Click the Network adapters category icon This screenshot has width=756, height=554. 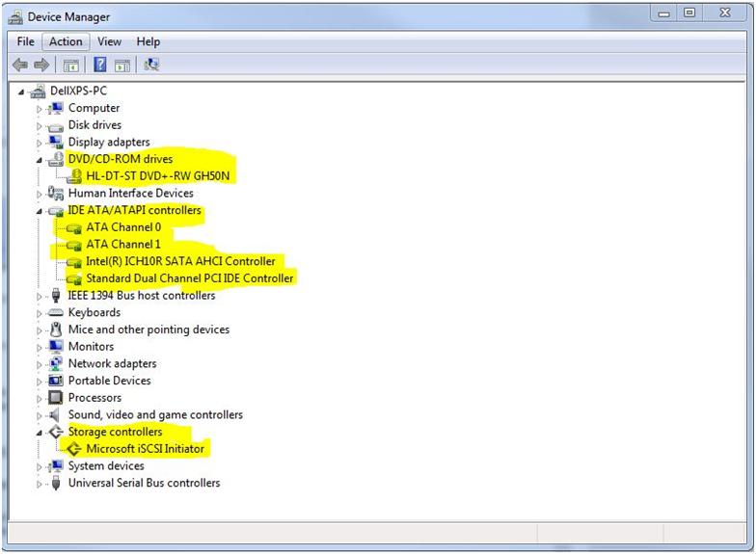55,364
